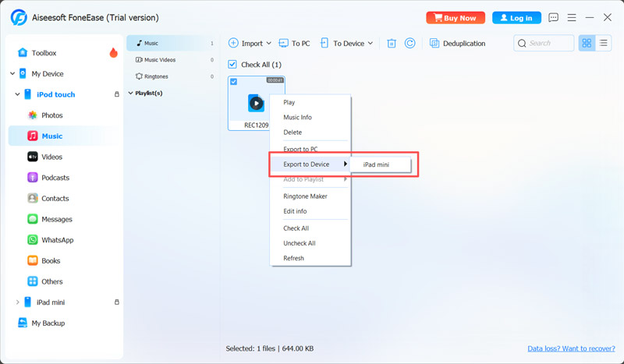Screen dimensions: 624x364
Task: Select the iPad mini device label
Action: tap(51, 302)
